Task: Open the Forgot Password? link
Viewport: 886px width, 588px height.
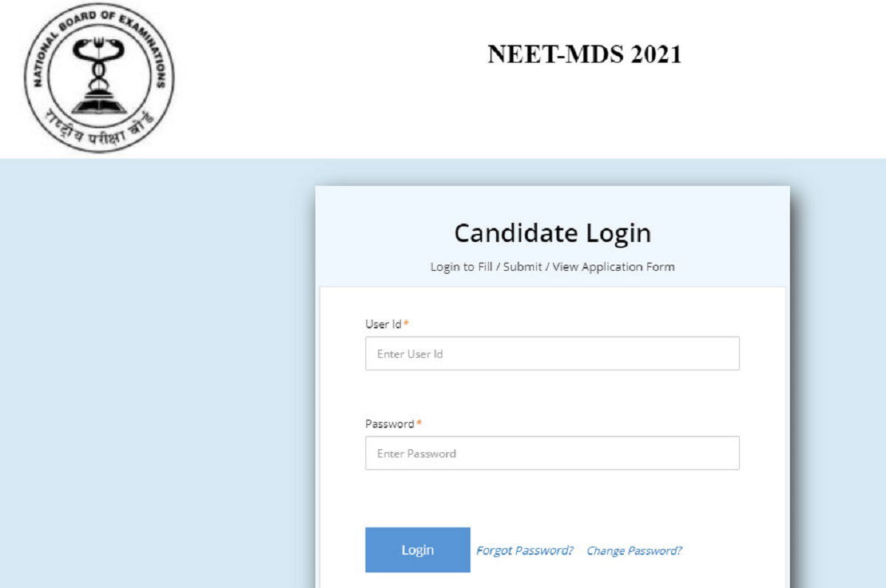Action: [525, 550]
